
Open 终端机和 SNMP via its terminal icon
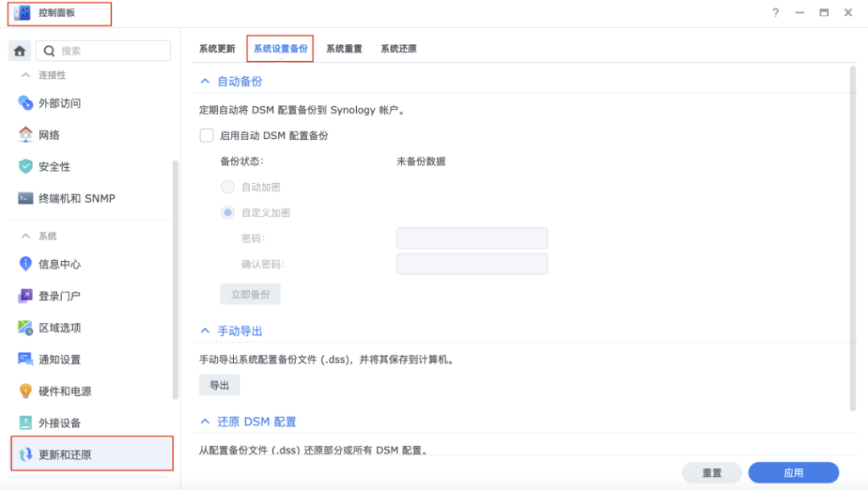click(x=25, y=198)
